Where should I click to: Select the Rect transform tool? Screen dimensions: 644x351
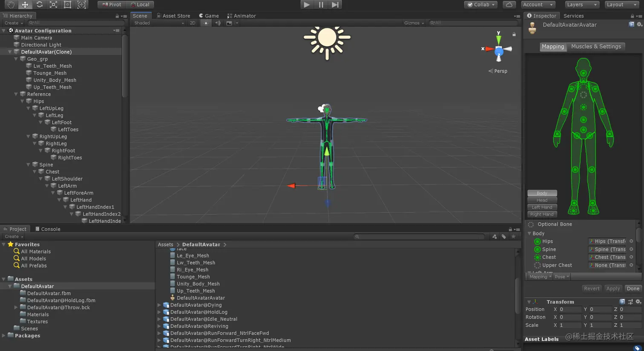pos(67,5)
